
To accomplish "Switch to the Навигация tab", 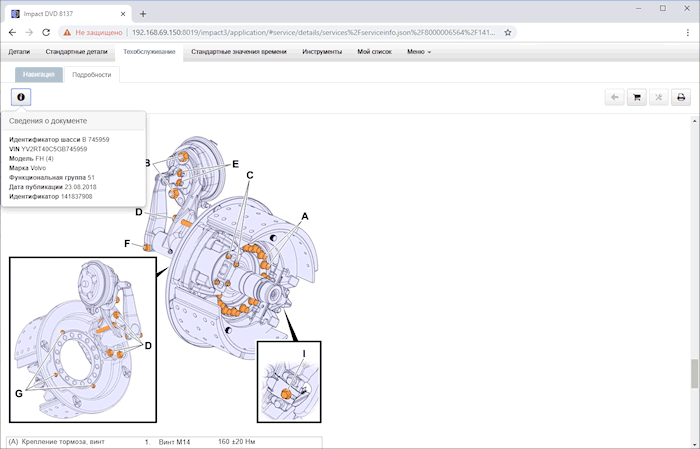I will 39,74.
